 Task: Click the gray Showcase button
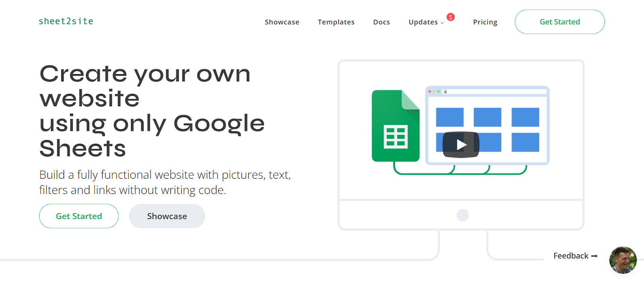click(167, 216)
